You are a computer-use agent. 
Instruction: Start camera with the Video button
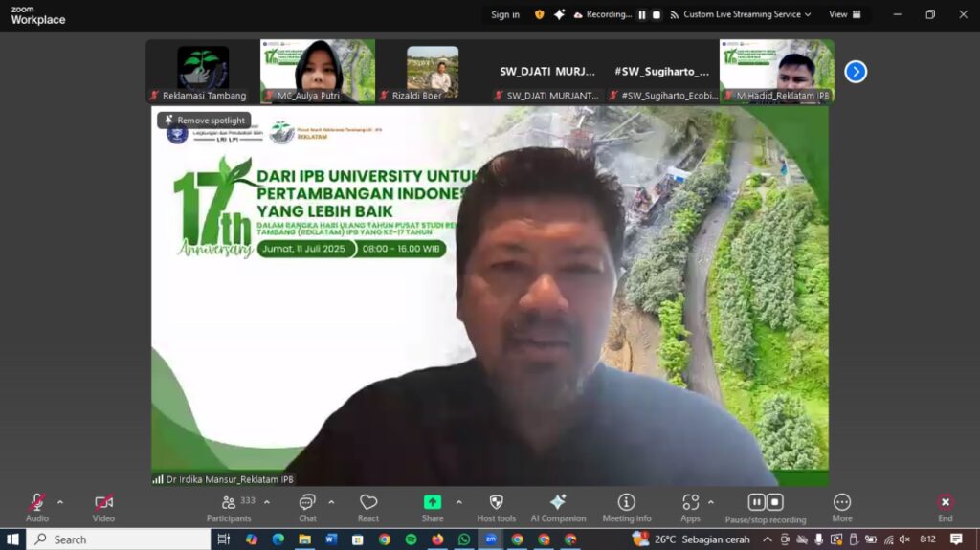103,508
